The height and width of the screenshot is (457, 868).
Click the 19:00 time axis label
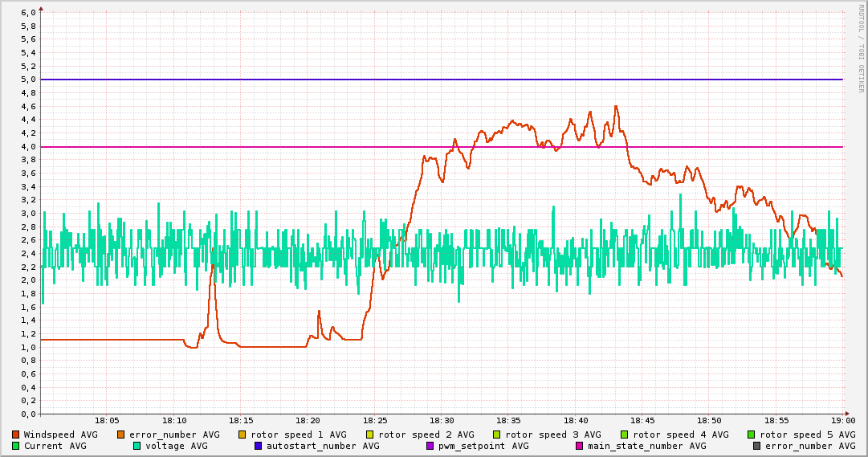(x=843, y=421)
